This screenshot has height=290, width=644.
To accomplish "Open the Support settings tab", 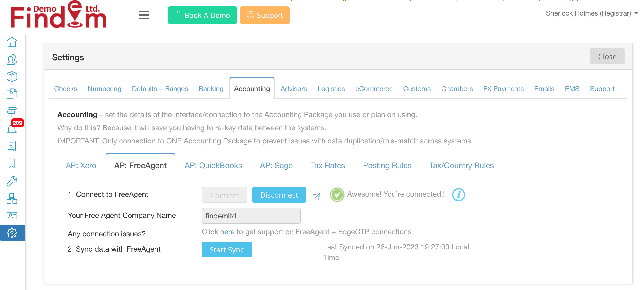I will pyautogui.click(x=602, y=89).
